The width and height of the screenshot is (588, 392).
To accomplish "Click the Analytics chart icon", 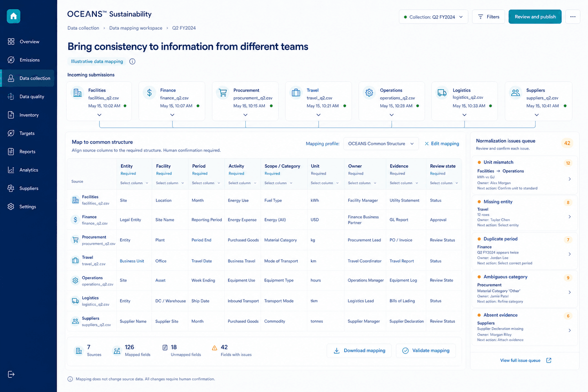I will click(11, 170).
